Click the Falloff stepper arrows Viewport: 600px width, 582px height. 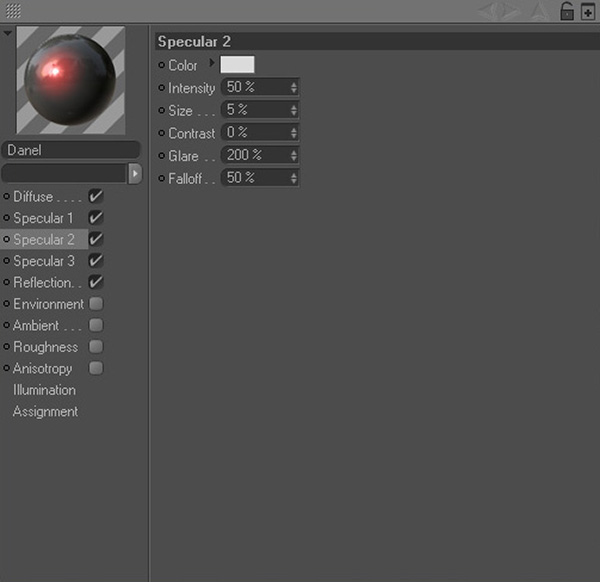[x=293, y=178]
